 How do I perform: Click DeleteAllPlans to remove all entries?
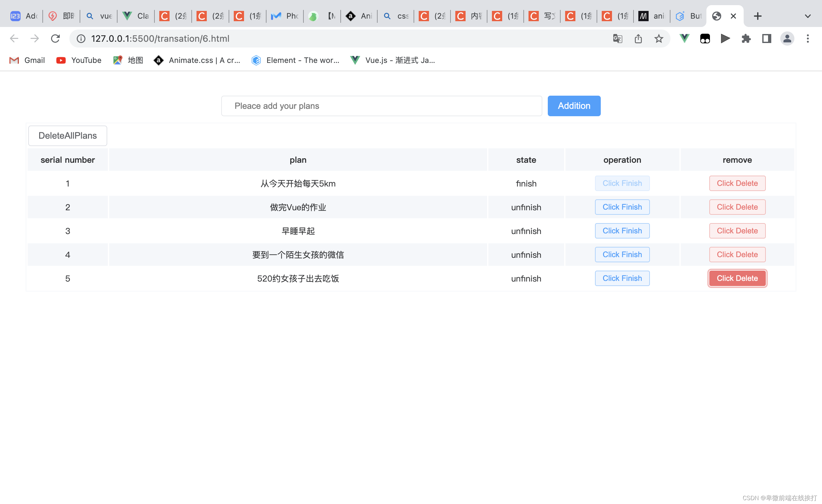click(67, 135)
